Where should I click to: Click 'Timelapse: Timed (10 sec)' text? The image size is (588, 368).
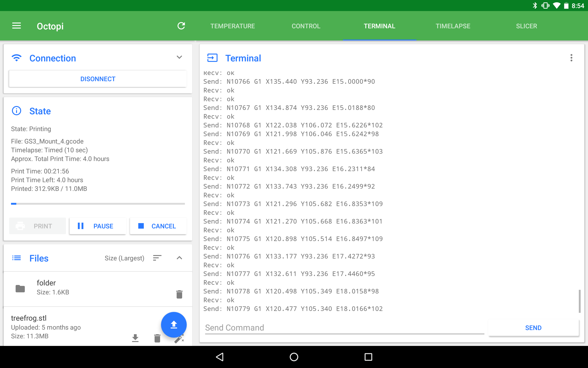(x=49, y=150)
